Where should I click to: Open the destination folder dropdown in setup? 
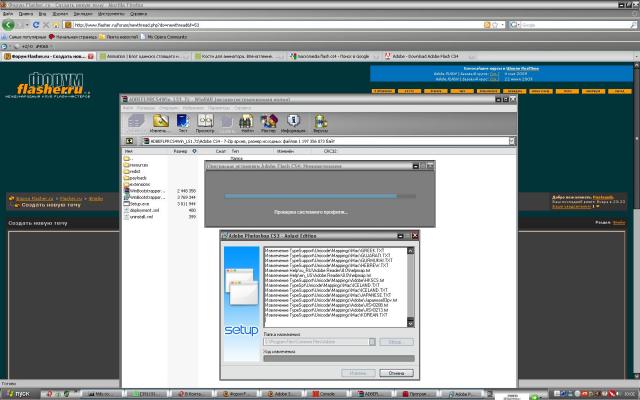click(x=372, y=342)
